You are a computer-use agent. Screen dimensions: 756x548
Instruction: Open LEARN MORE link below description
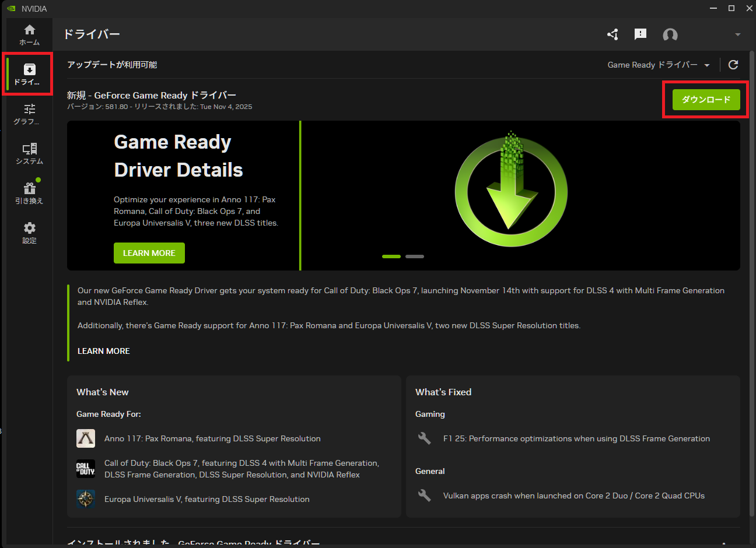tap(104, 351)
